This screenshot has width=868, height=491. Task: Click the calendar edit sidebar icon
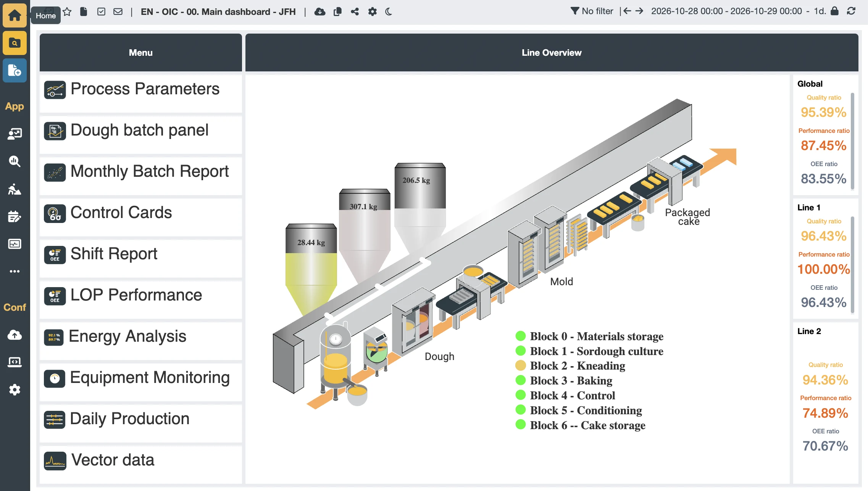click(x=15, y=216)
